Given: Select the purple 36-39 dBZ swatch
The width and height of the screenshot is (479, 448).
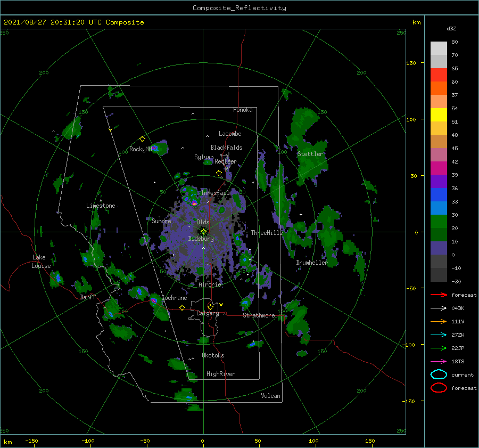Looking at the screenshot, I should (x=439, y=181).
